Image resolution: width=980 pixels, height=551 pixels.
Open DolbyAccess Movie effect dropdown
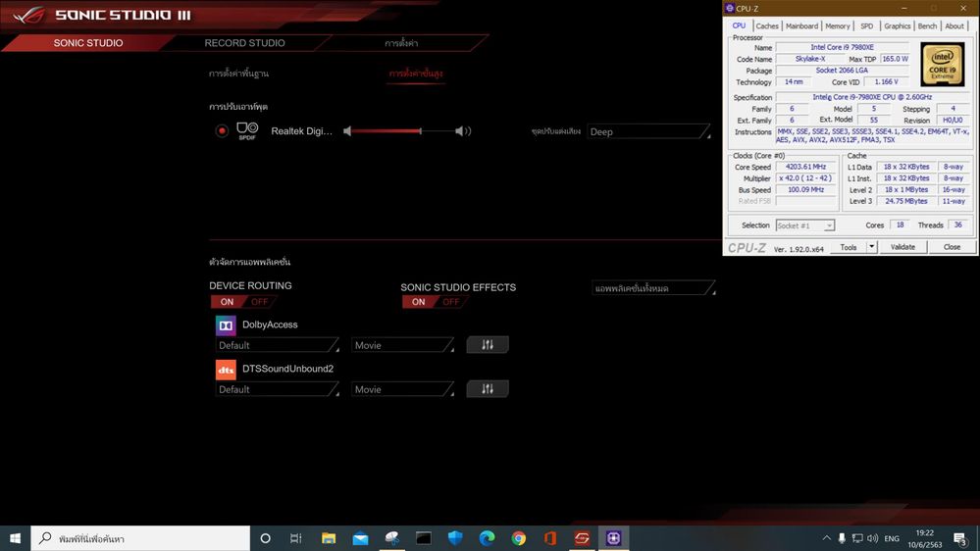coord(402,345)
